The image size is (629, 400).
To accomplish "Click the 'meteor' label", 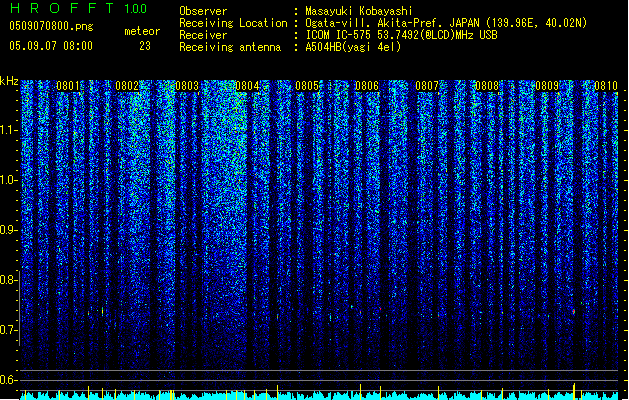I will (x=142, y=31).
